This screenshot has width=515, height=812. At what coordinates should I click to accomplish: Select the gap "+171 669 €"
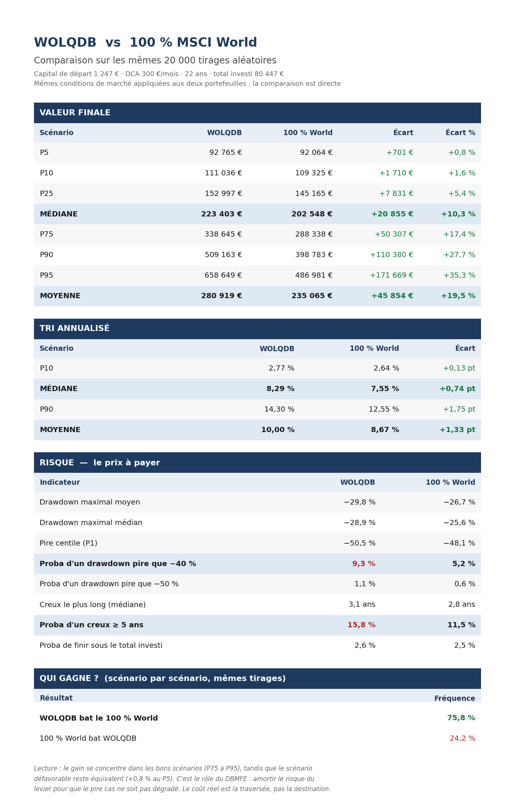coord(391,275)
